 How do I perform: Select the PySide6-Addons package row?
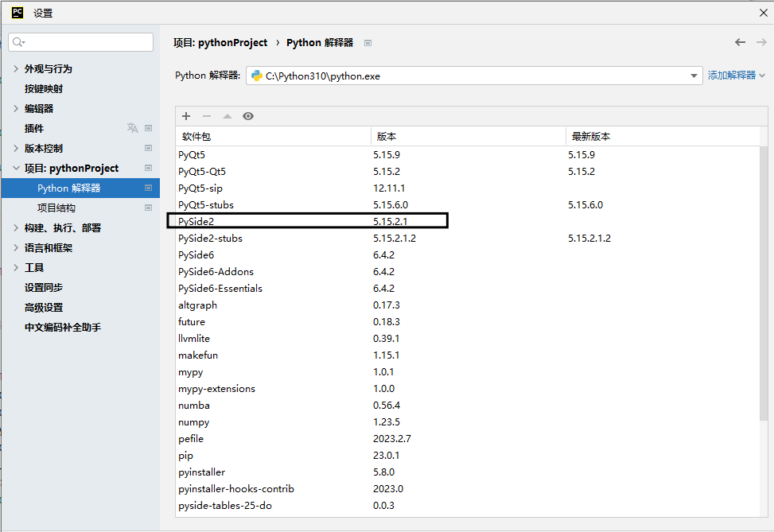(468, 272)
